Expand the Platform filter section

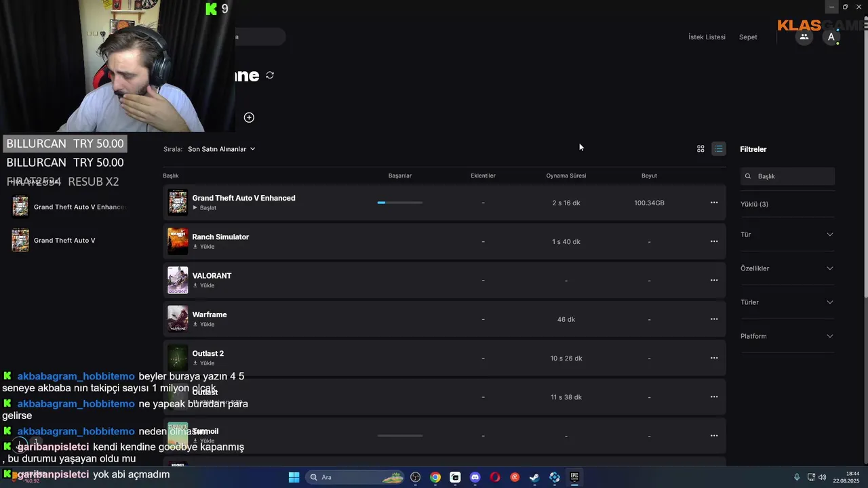coord(787,336)
